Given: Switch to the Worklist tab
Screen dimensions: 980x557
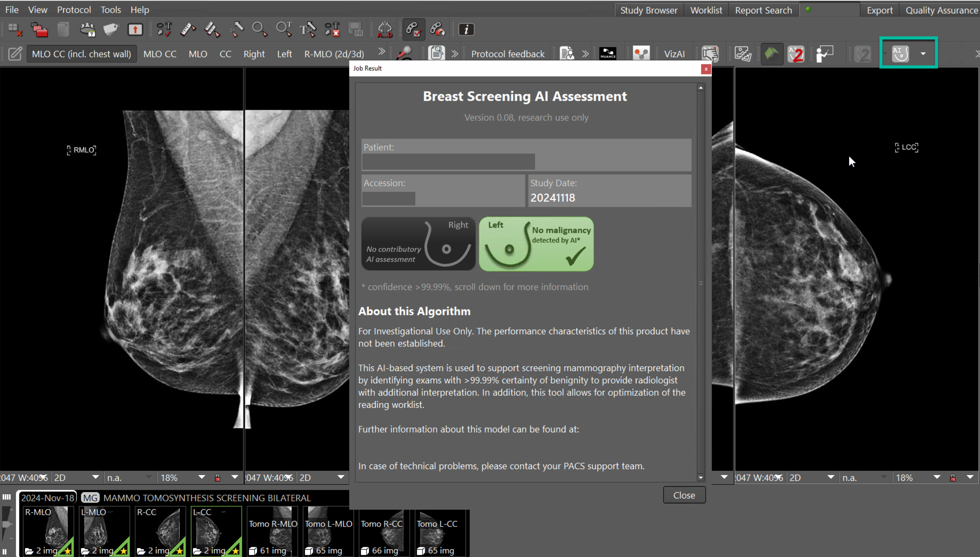Looking at the screenshot, I should pyautogui.click(x=706, y=10).
